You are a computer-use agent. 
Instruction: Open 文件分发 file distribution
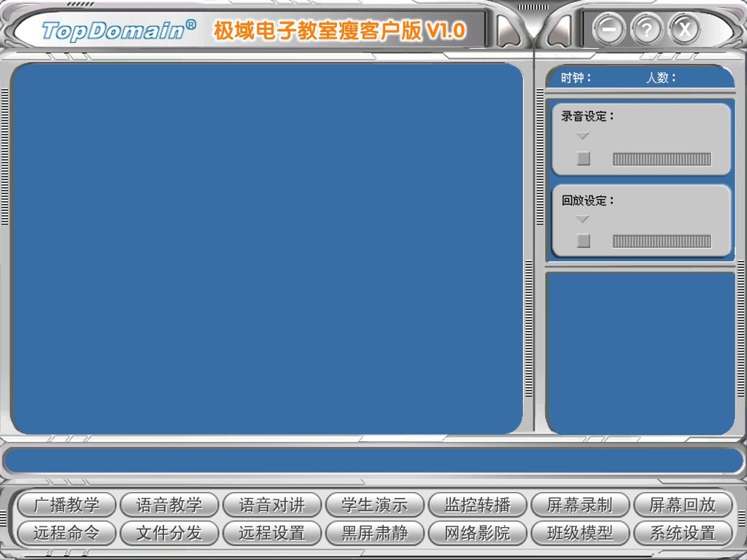coord(169,532)
